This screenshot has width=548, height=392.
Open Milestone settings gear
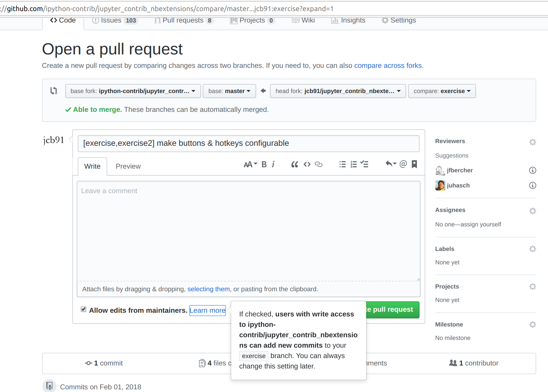pos(532,324)
